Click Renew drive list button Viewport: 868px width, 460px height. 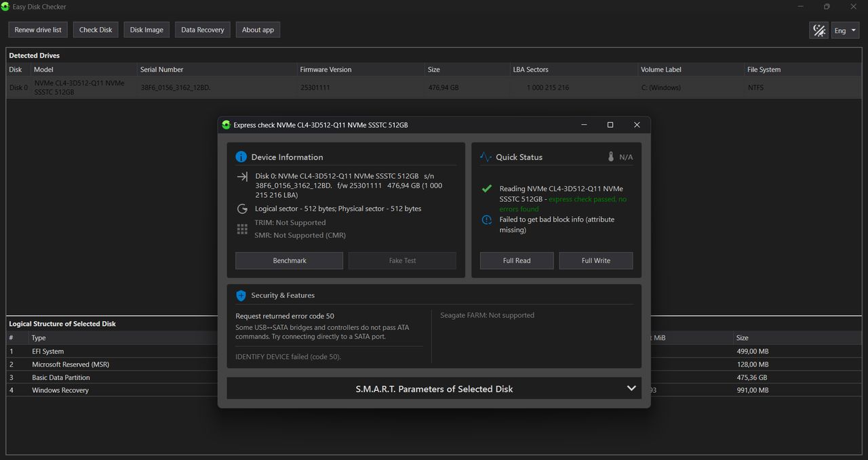click(38, 30)
